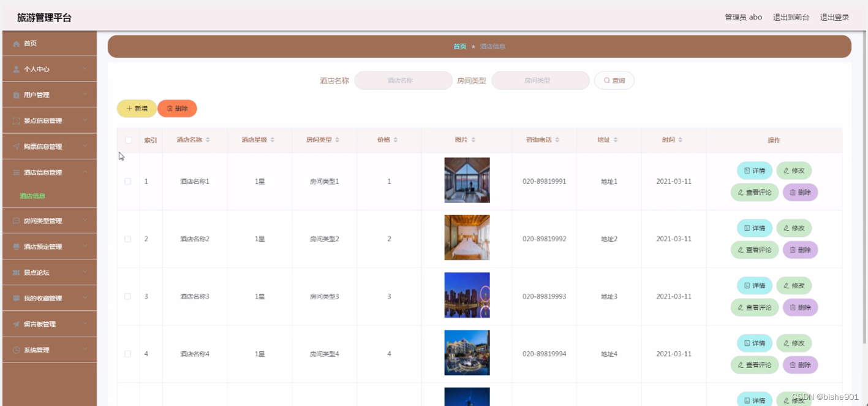Open the hotel thumbnail in row 4
Screen dimensions: 868x406
467,353
